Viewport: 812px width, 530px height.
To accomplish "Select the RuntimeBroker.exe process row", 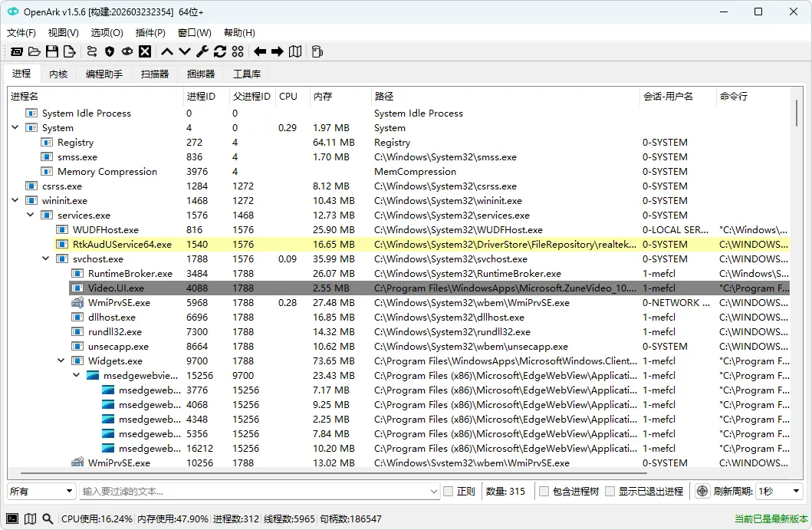I will 430,273.
